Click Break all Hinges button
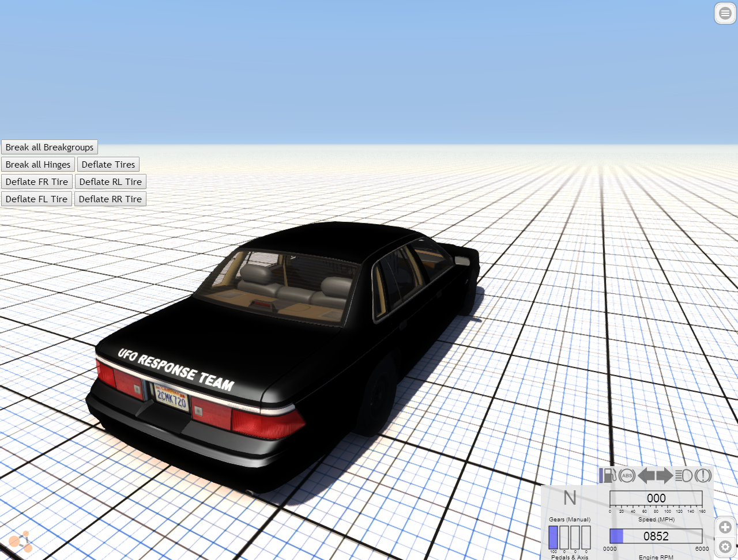 (x=38, y=165)
